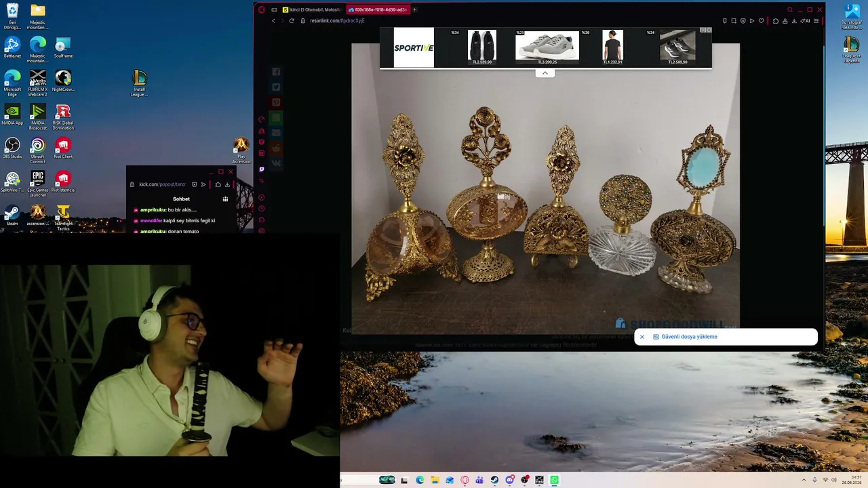Viewport: 868px width, 488px height.
Task: Share image on Pinterest
Action: (276, 102)
